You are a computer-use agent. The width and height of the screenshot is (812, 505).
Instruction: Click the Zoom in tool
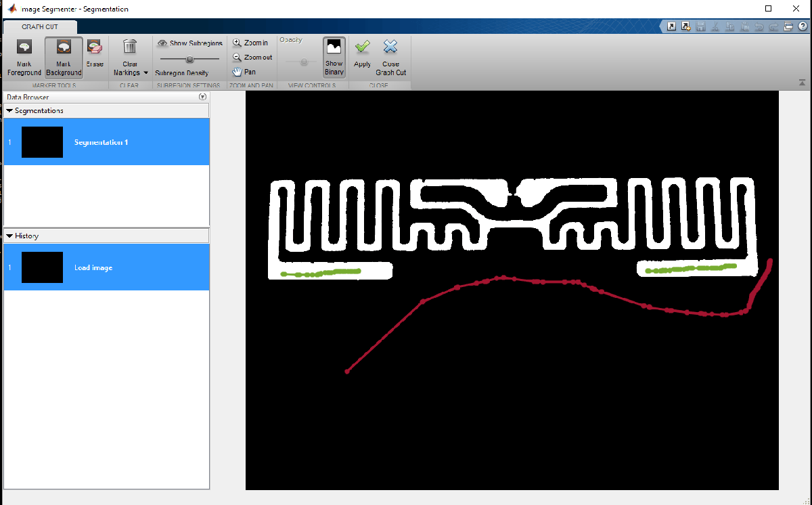click(250, 43)
